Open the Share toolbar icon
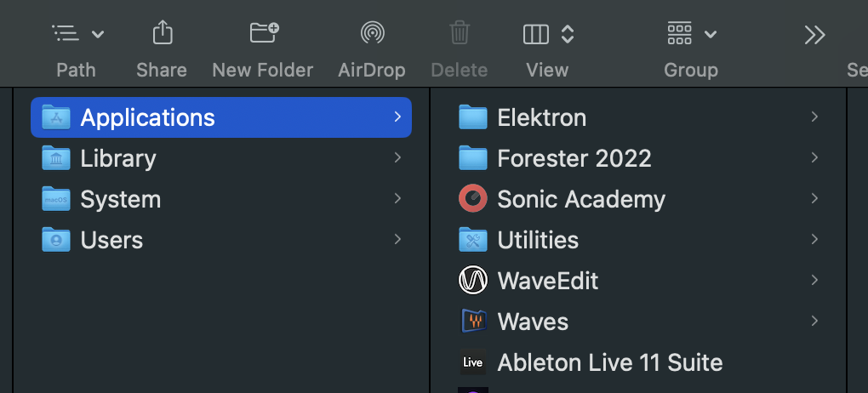Viewport: 868px width, 393px height. [163, 32]
